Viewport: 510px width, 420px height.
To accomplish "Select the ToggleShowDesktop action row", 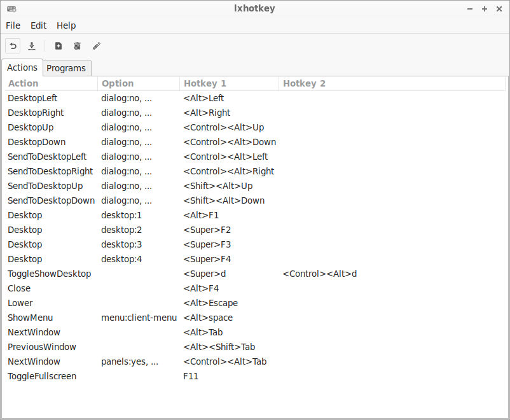I will pos(50,274).
